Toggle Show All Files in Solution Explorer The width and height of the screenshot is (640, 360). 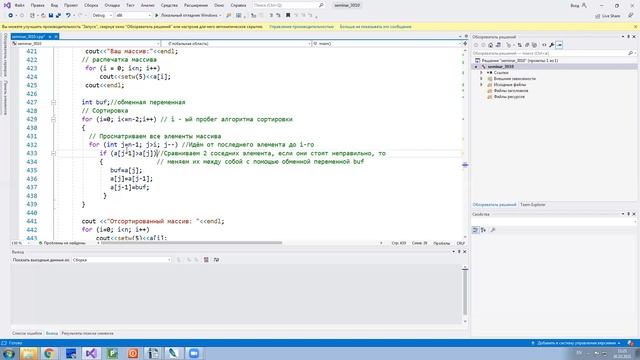(x=534, y=45)
